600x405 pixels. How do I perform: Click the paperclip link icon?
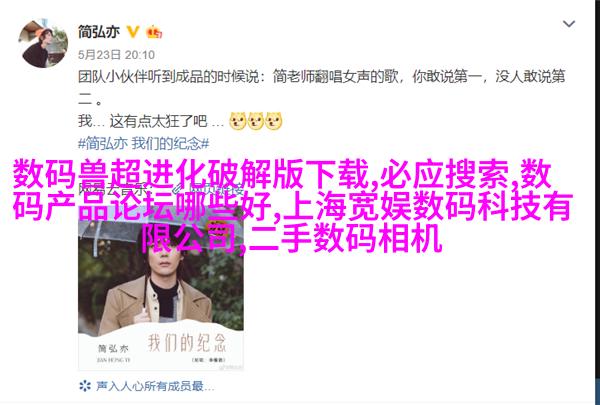click(177, 189)
